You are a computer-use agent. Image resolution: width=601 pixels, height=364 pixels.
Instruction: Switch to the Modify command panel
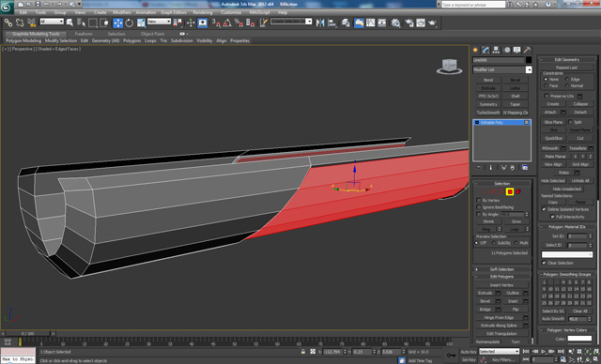point(486,50)
